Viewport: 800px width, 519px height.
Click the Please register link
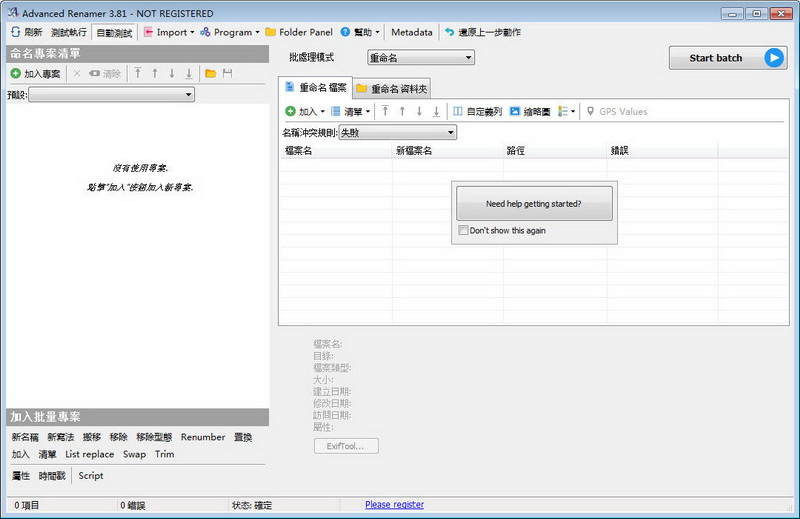tap(394, 505)
